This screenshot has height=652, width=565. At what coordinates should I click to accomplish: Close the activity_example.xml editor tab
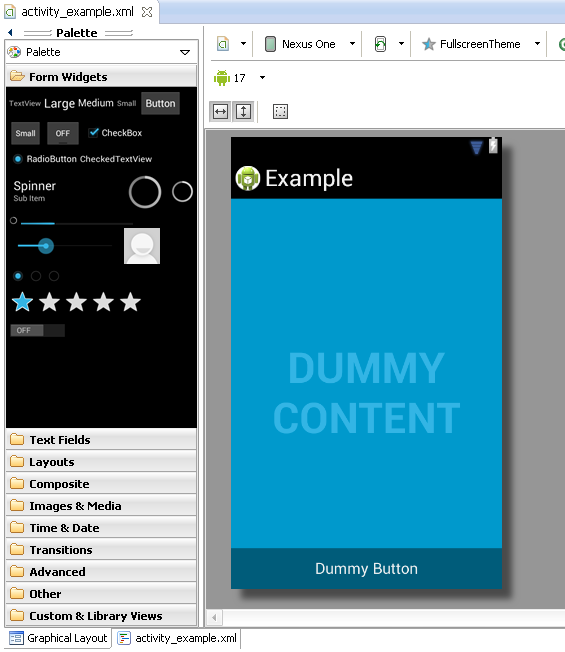pos(146,12)
